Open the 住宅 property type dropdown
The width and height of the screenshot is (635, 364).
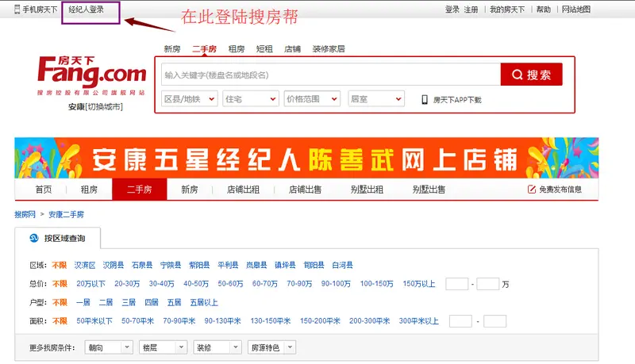[251, 99]
